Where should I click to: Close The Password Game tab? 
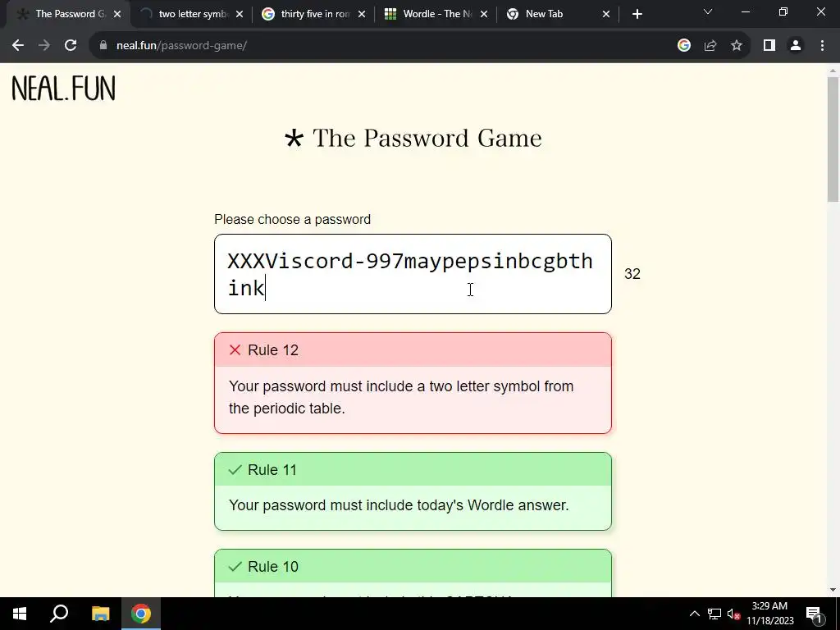pyautogui.click(x=117, y=14)
